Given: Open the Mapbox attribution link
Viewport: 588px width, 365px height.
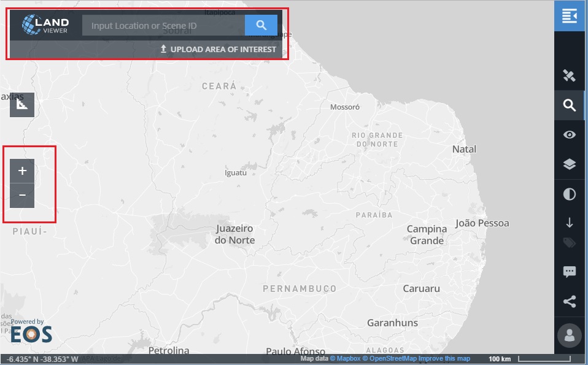Looking at the screenshot, I should click(x=345, y=359).
